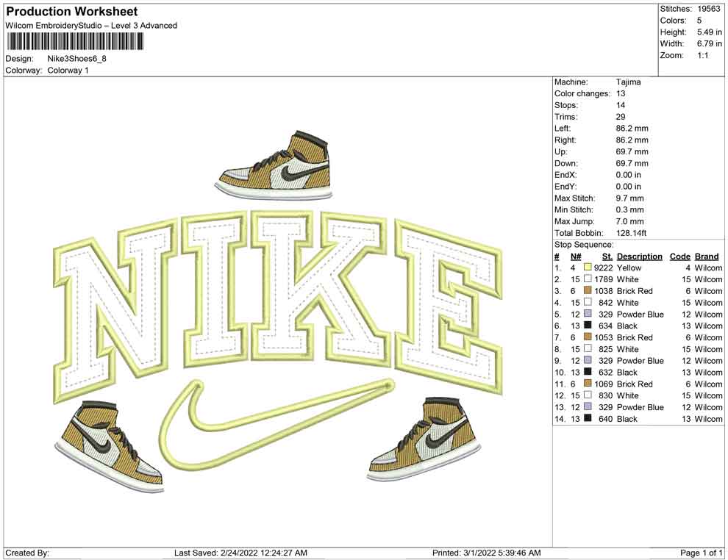728x560 pixels.
Task: Click the 'Left:' label
Action: point(563,128)
